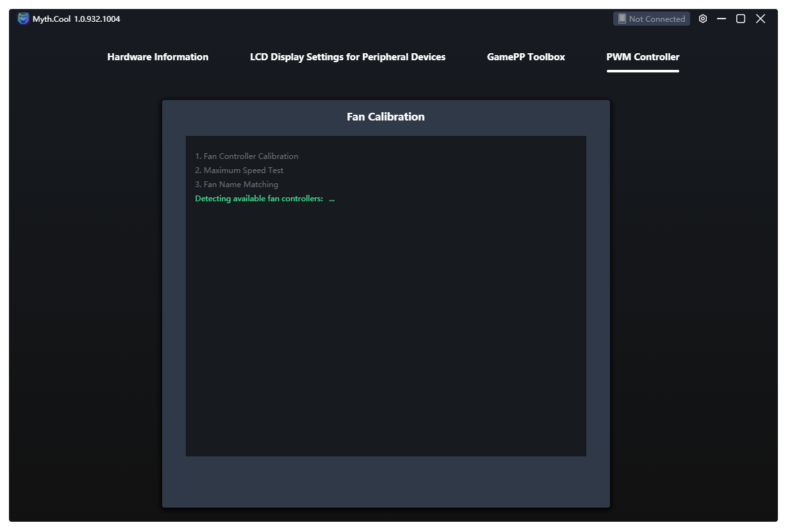This screenshot has height=532, width=792.
Task: Open settings via the hexagon gear icon
Action: [703, 19]
